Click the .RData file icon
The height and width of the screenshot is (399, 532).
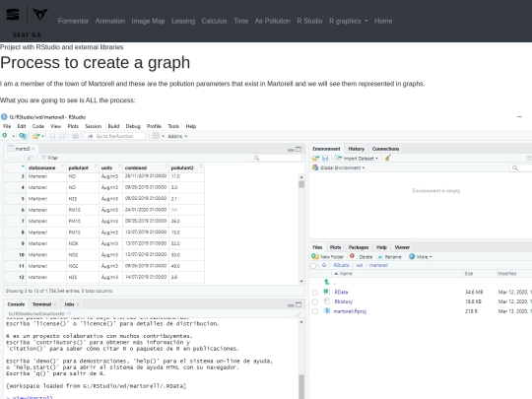(x=327, y=292)
